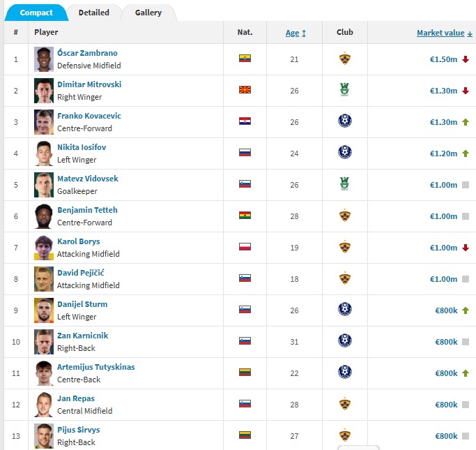Viewport: 476px width, 450px height.
Task: Click Lithuania flag for Artemijus Tutyskinas
Action: (245, 373)
